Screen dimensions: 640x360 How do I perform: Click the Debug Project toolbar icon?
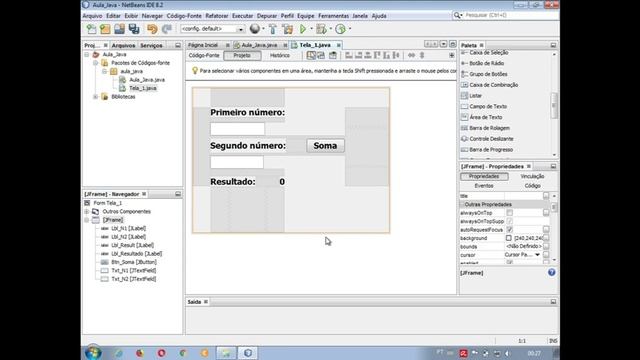click(321, 29)
